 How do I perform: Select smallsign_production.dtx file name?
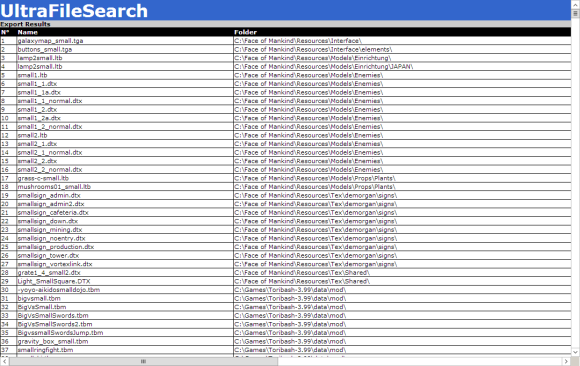tap(56, 247)
